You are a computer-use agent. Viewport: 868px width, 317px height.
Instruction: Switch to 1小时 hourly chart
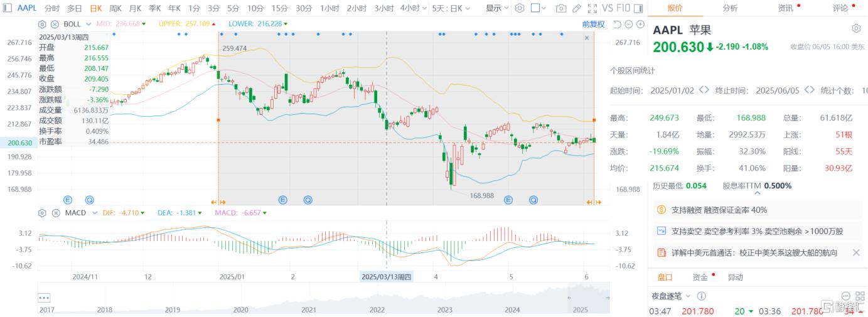330,8
